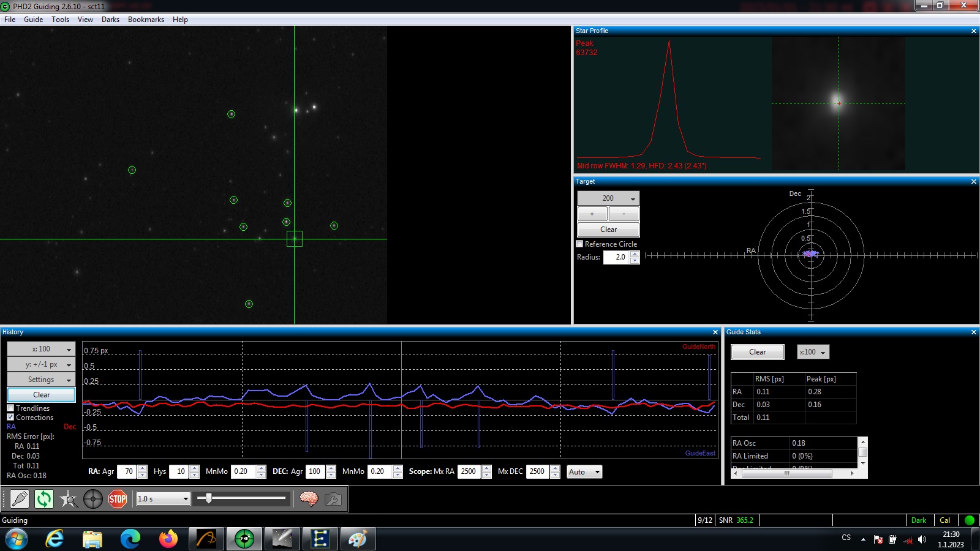Viewport: 980px width, 551px height.
Task: Click the green loop exposures icon
Action: pyautogui.click(x=44, y=499)
